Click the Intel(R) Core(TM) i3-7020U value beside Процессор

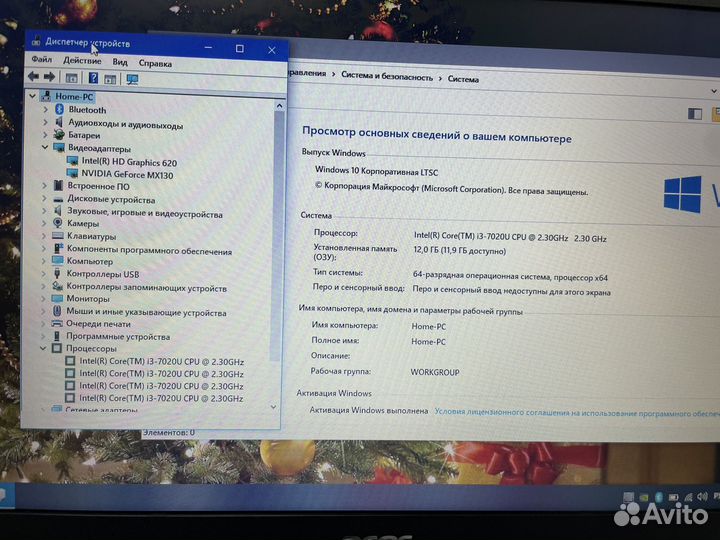pos(510,237)
